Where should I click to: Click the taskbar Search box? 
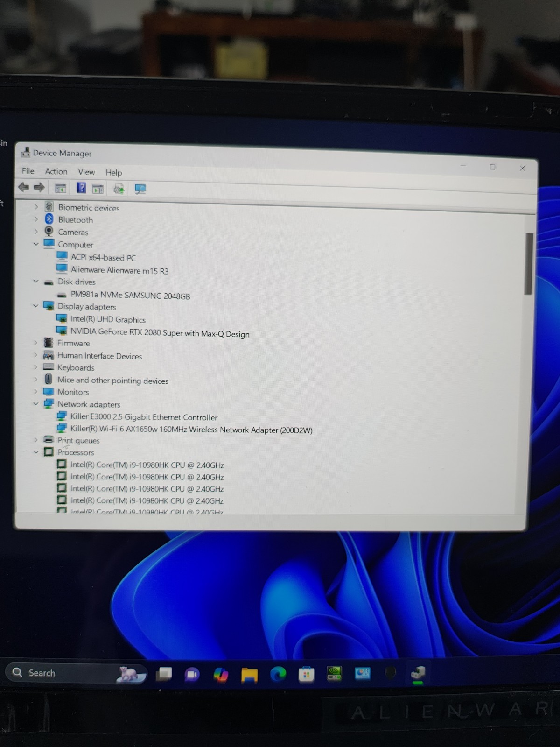pyautogui.click(x=76, y=673)
